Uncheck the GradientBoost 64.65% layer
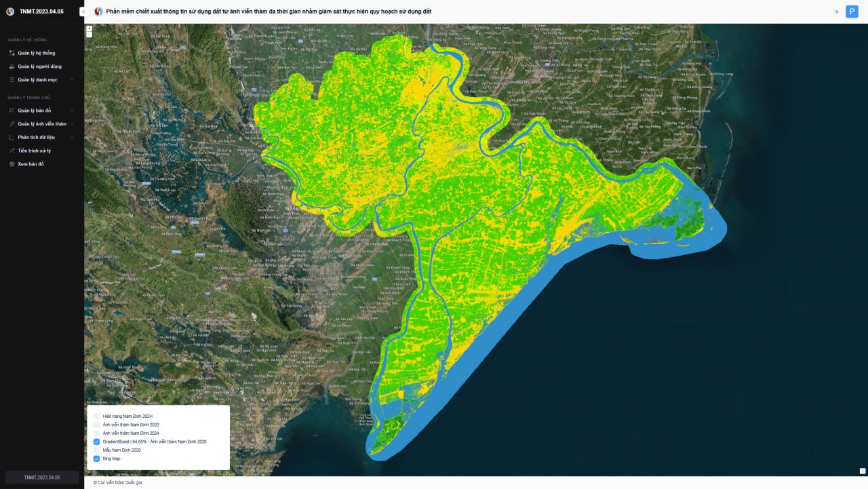The width and height of the screenshot is (868, 489). [x=97, y=442]
